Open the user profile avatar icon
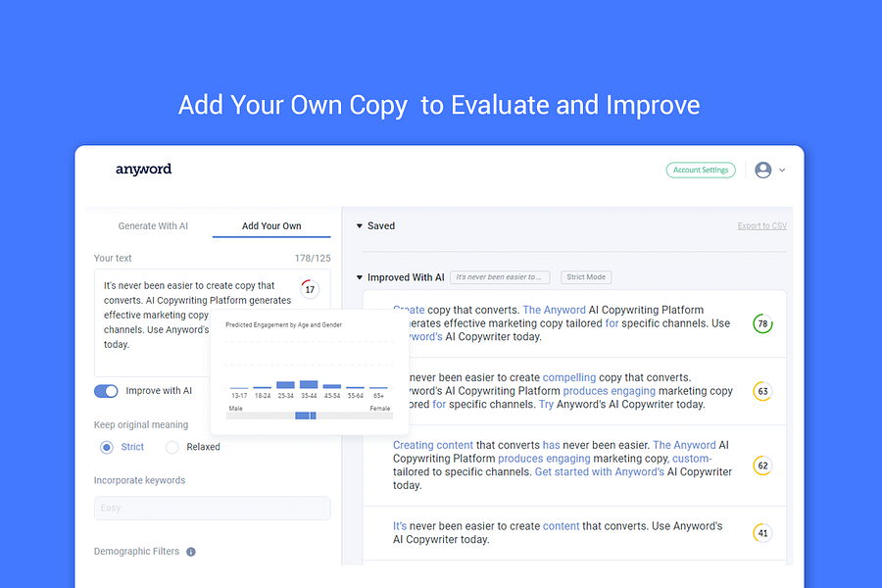This screenshot has height=588, width=882. click(762, 170)
